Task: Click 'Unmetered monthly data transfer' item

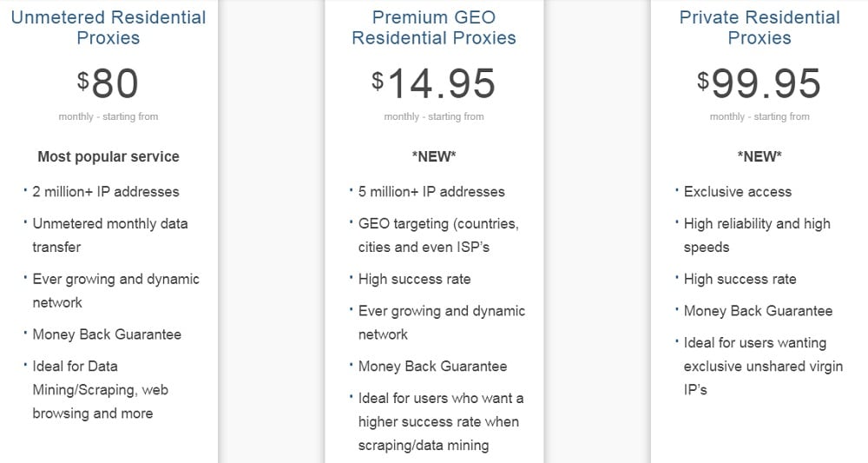Action: tap(110, 235)
